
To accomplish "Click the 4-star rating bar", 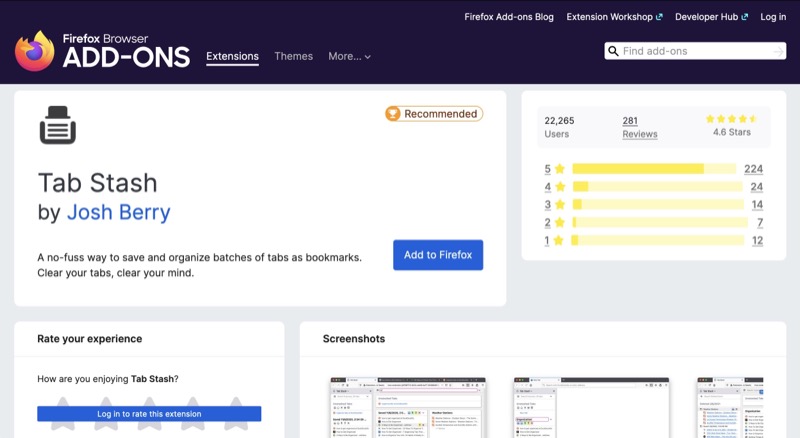I will point(657,187).
